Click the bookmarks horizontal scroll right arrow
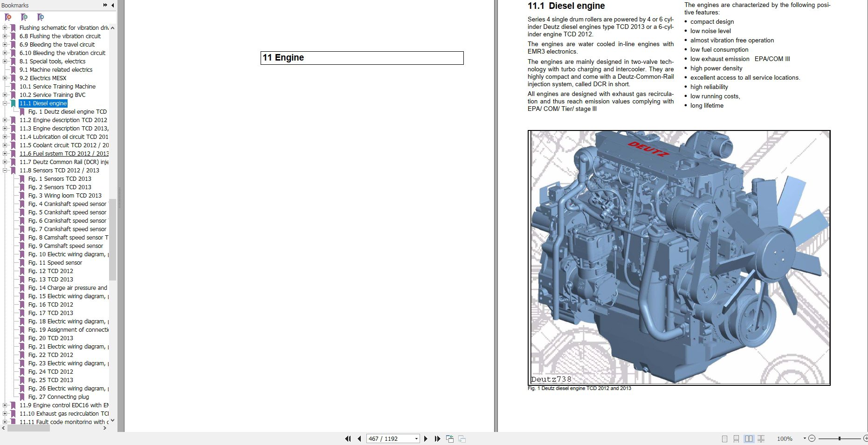 tap(104, 428)
